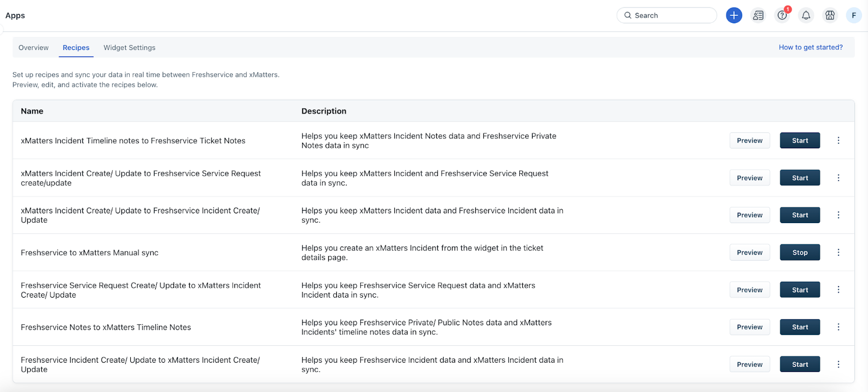868x392 pixels.
Task: Click description mentioning Freshservice Private Notes data in sync
Action: click(429, 141)
